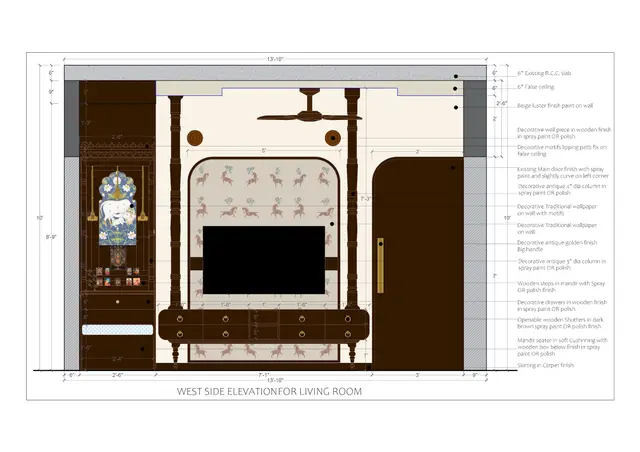The height and width of the screenshot is (452, 640).
Task: Select the ceiling fan in the drawing
Action: [x=309, y=106]
